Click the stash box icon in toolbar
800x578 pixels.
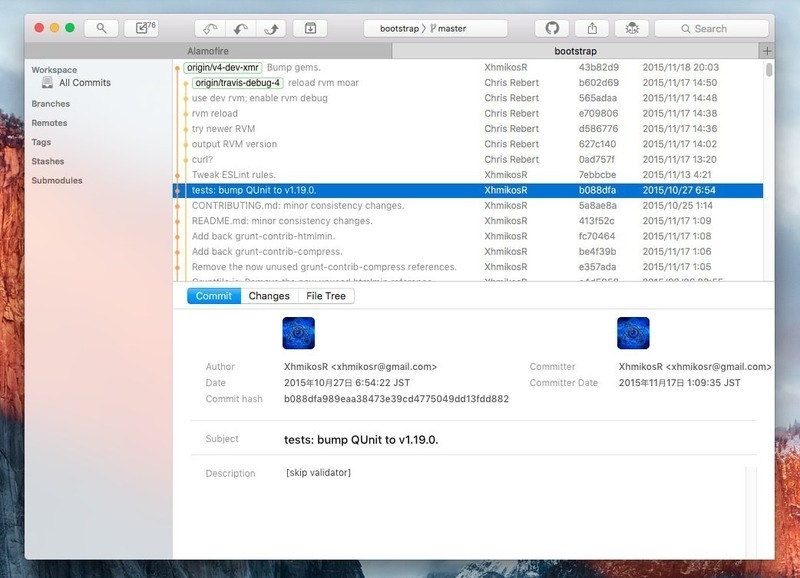point(310,28)
